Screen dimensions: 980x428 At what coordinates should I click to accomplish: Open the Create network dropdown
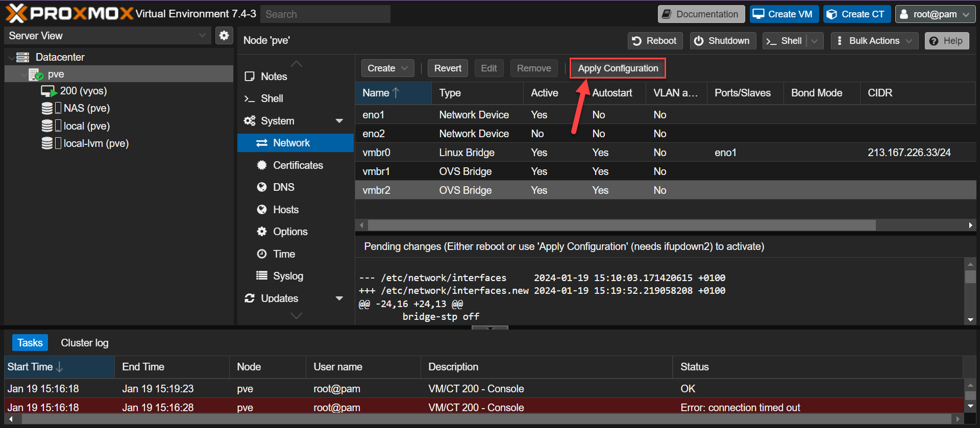point(387,68)
